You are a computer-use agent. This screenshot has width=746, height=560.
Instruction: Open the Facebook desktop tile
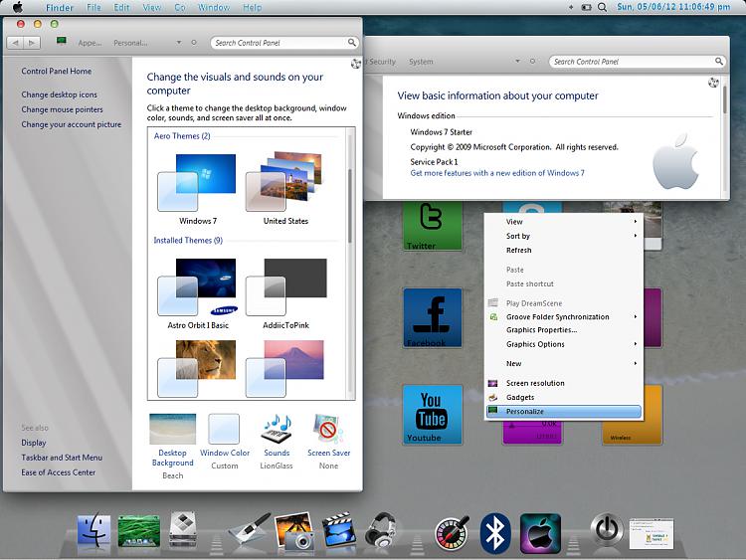[x=433, y=318]
